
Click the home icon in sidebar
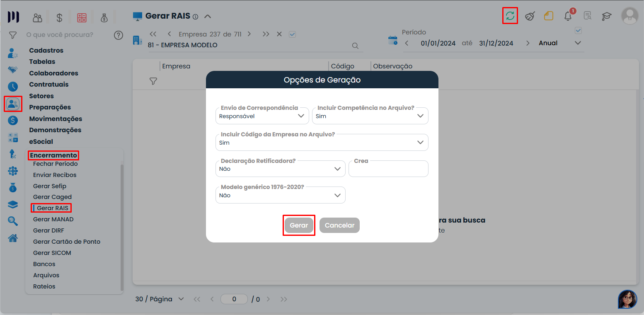(x=13, y=238)
